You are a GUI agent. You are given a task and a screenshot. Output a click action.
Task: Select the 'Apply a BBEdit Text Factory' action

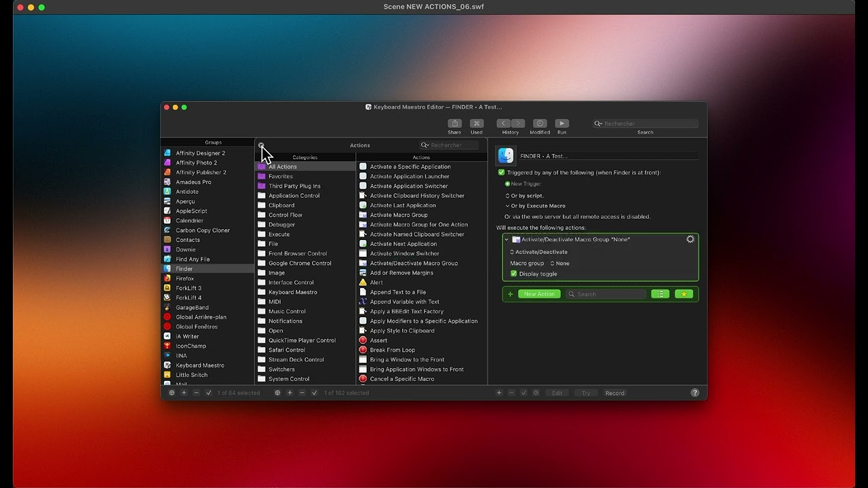pos(422,312)
